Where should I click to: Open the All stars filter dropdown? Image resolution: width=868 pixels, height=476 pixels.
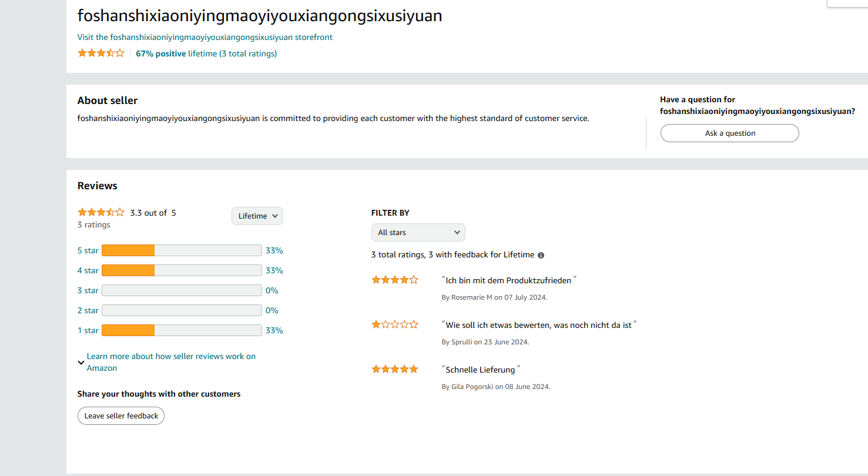click(418, 233)
